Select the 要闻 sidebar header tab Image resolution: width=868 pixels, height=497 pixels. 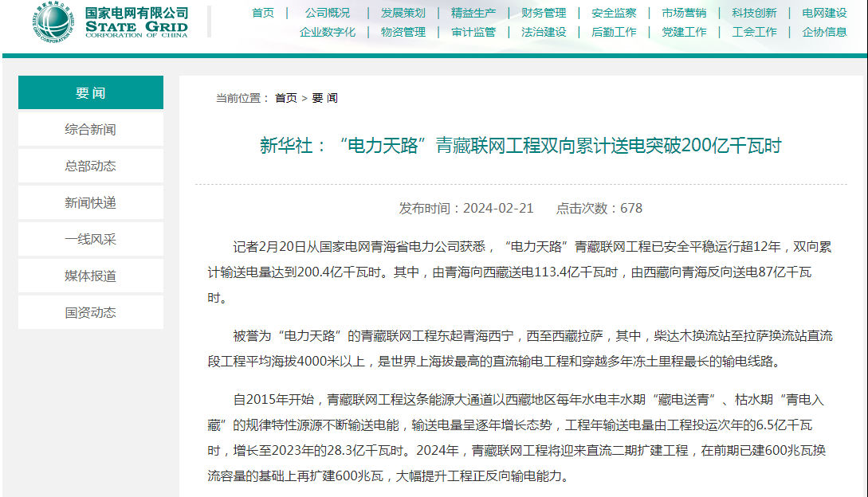coord(91,93)
